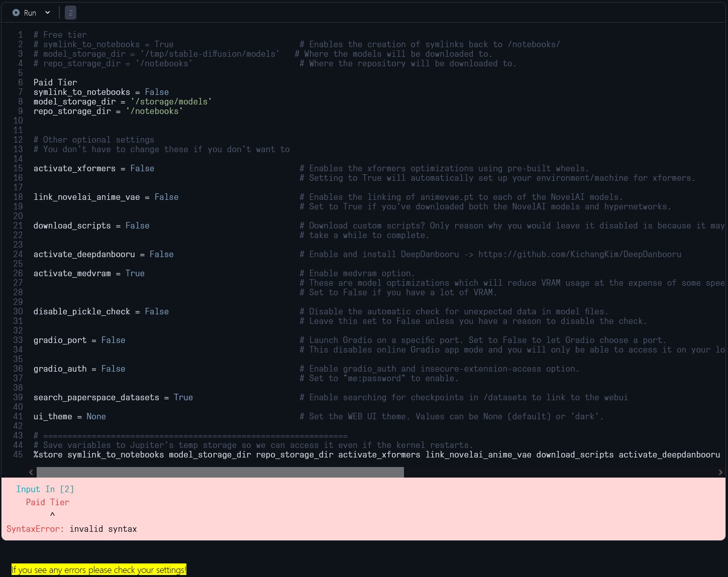Click the Run play icon
The height and width of the screenshot is (577, 728).
pos(16,13)
